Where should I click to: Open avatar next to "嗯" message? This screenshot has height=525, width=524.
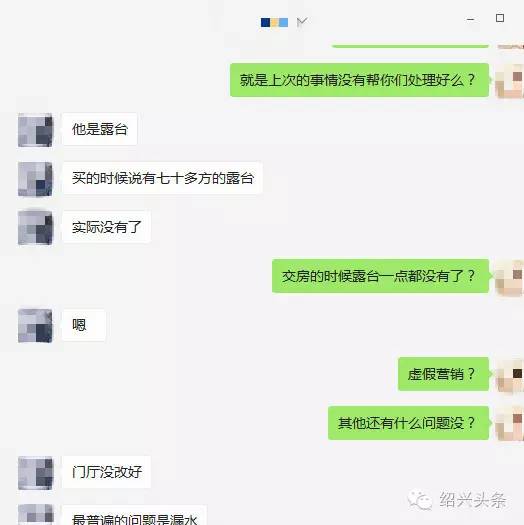point(35,326)
